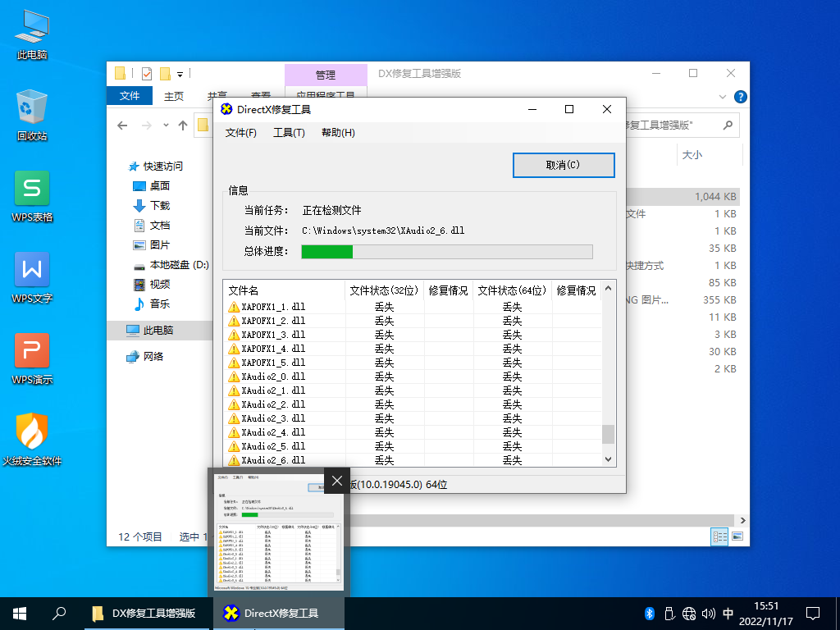Open Explorer 文件 ribbon tab

point(130,96)
